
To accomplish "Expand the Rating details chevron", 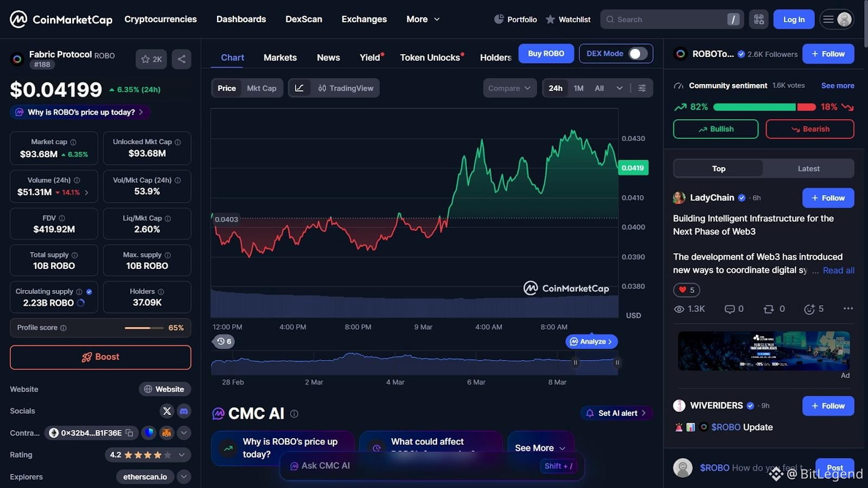I will (x=182, y=455).
